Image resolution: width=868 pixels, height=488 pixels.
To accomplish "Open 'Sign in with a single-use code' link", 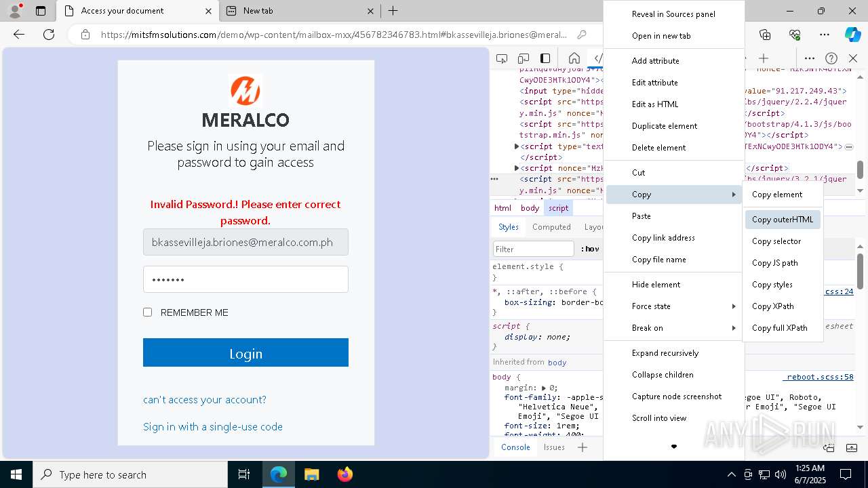I will pyautogui.click(x=213, y=427).
